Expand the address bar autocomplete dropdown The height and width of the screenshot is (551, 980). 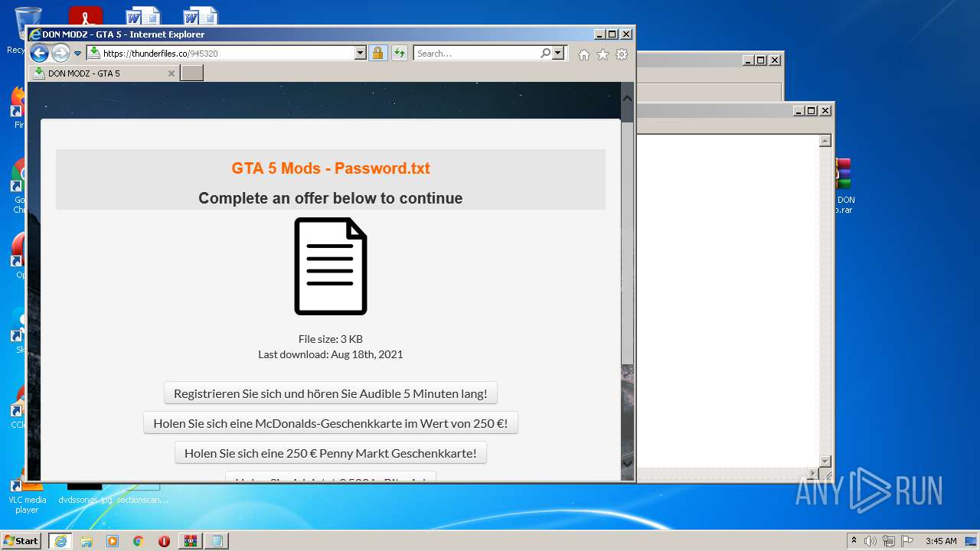(361, 54)
